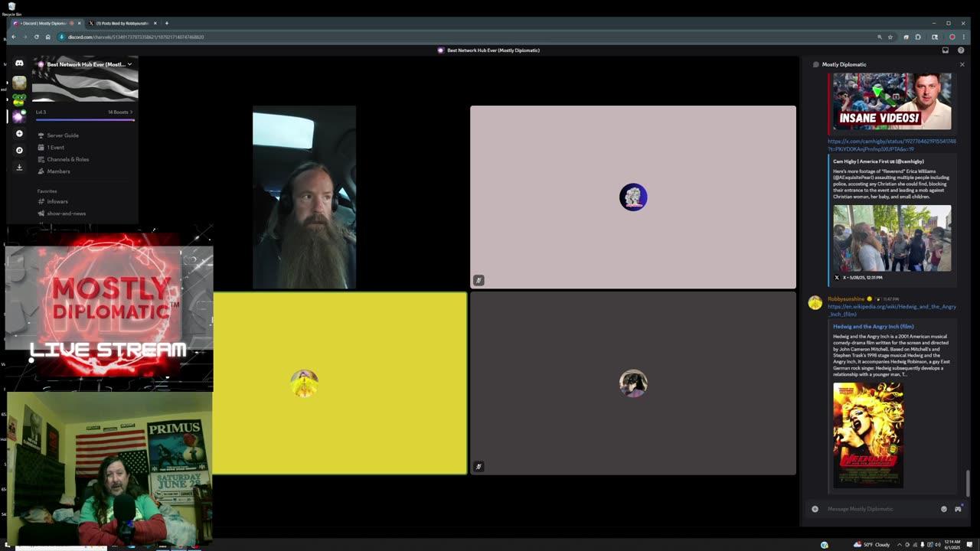
Task: Click the Best Network Hub Ever stage title
Action: (x=493, y=51)
